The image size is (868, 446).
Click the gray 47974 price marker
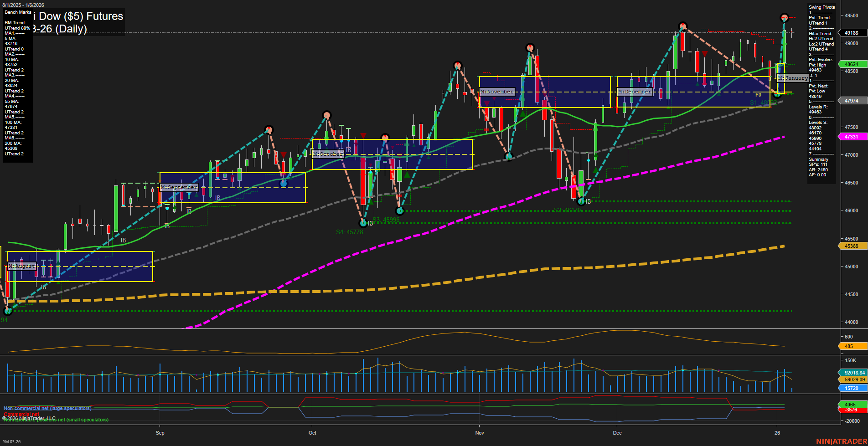(x=851, y=100)
